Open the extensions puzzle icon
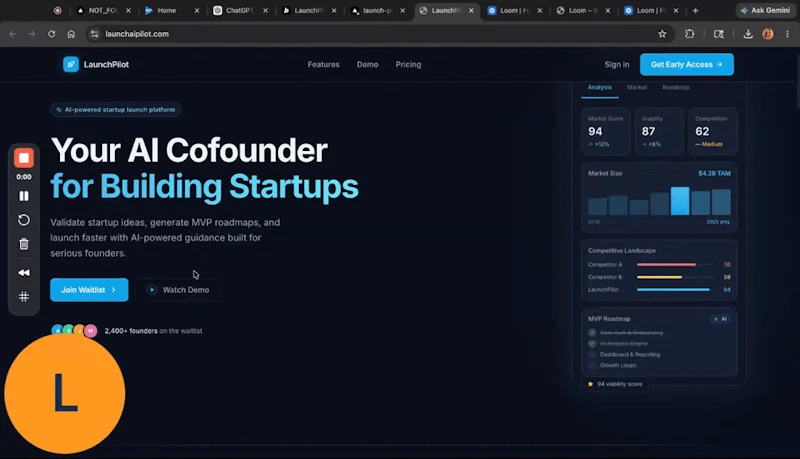 click(690, 34)
